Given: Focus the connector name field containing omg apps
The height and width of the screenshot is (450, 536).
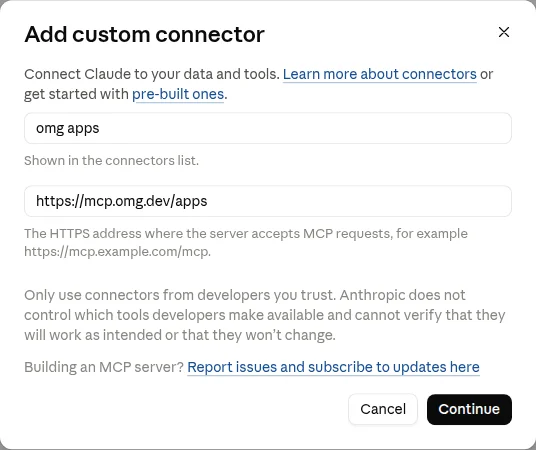Looking at the screenshot, I should click(268, 128).
